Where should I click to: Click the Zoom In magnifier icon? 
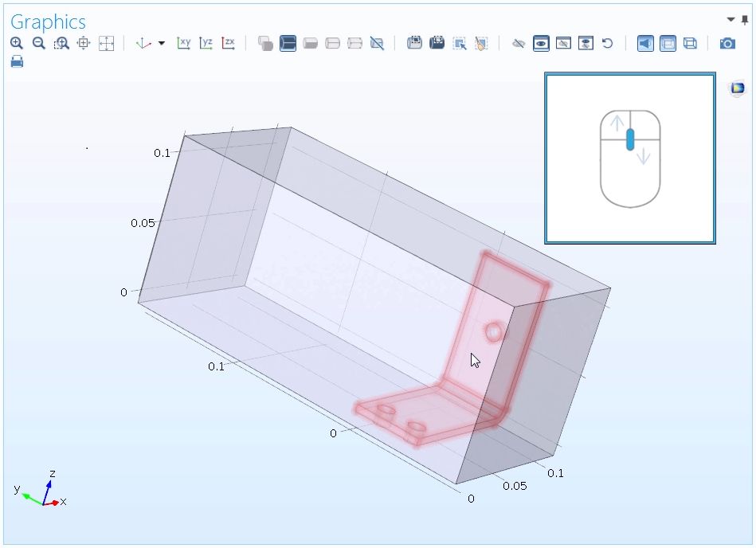tap(17, 43)
